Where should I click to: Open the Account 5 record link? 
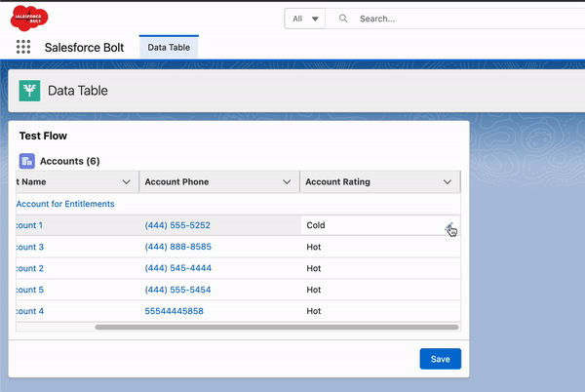click(30, 290)
